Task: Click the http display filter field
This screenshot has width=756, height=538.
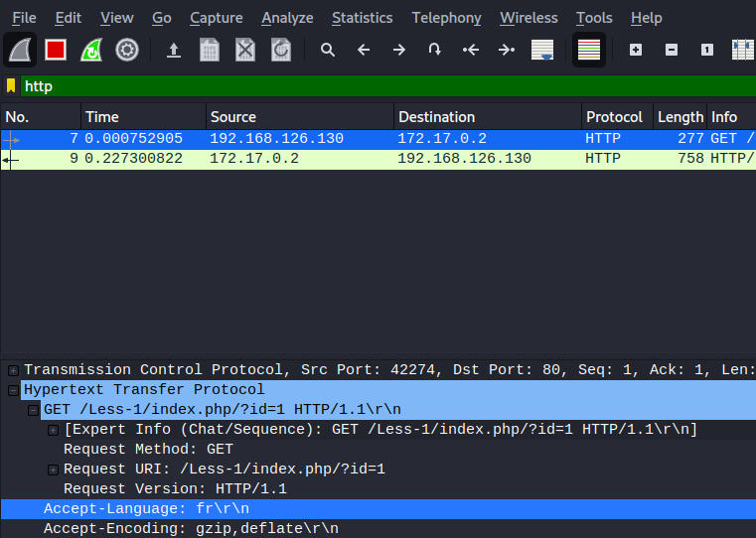Action: click(x=388, y=86)
